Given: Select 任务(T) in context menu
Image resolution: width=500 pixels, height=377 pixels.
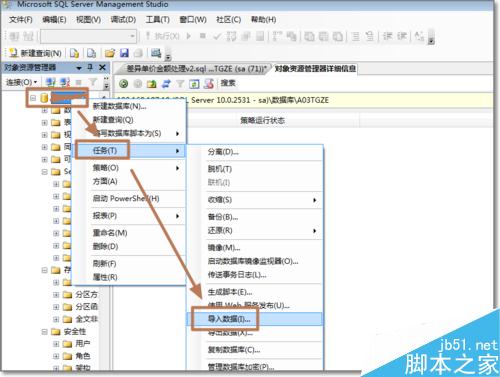Looking at the screenshot, I should (130, 151).
